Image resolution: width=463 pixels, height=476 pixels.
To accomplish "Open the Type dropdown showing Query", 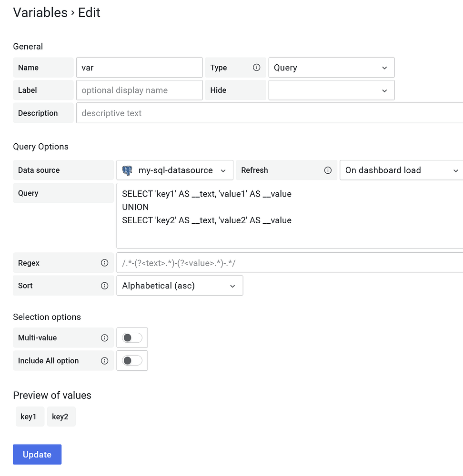I will coord(331,67).
